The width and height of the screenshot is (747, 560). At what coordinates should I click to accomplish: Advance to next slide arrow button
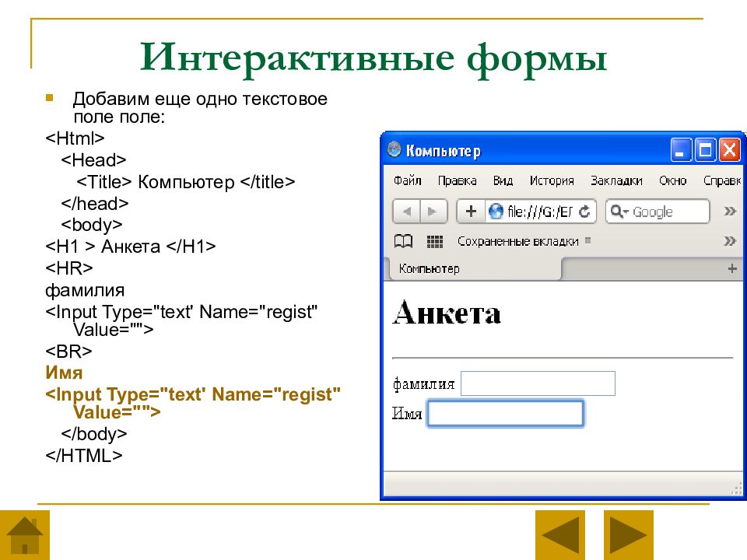click(x=629, y=535)
